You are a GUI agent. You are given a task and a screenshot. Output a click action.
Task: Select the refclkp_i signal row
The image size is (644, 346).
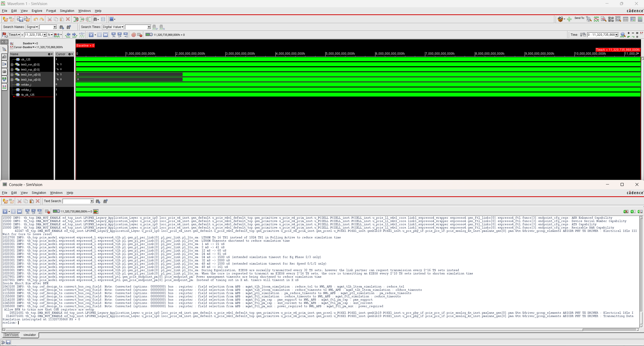pos(26,90)
